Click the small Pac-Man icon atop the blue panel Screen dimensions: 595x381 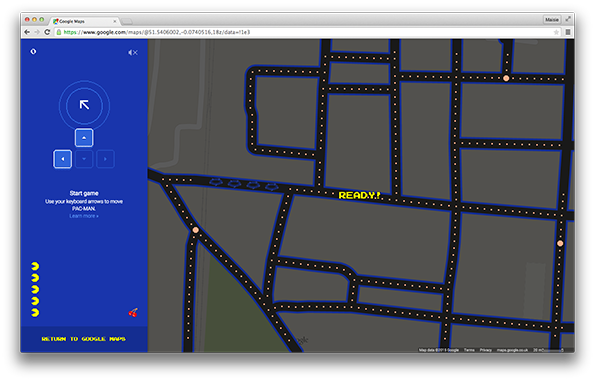tap(33, 51)
